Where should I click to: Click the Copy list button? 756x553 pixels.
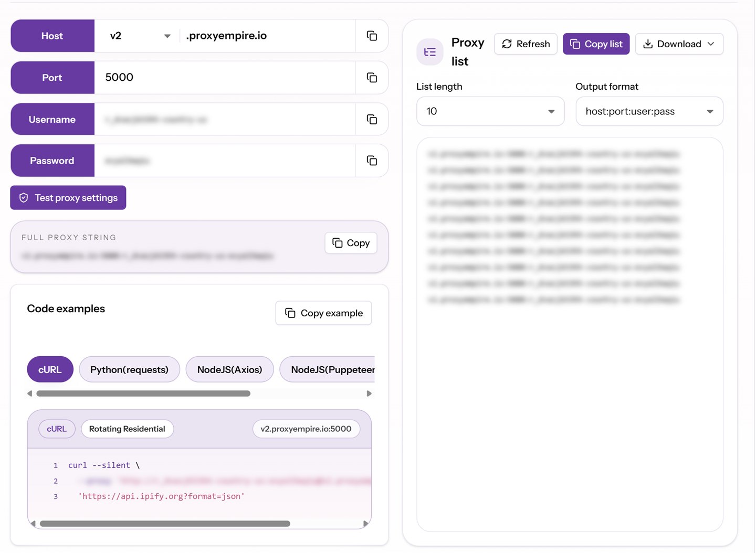click(596, 44)
